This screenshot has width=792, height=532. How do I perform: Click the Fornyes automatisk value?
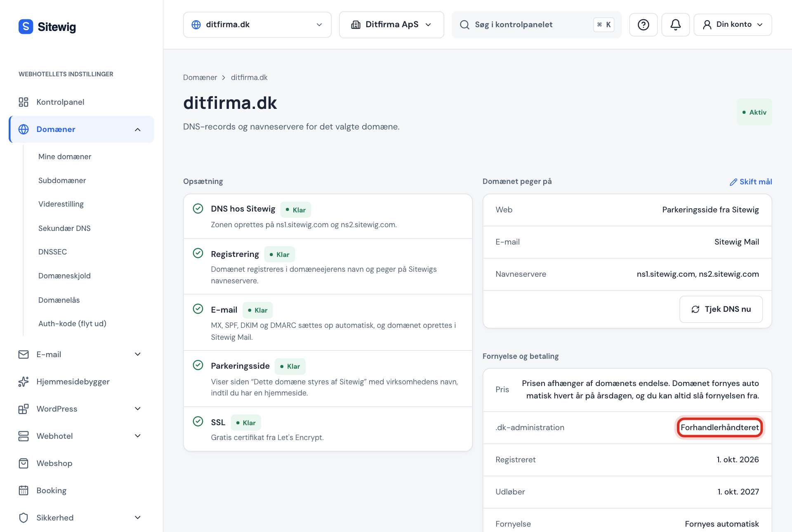[x=722, y=524]
